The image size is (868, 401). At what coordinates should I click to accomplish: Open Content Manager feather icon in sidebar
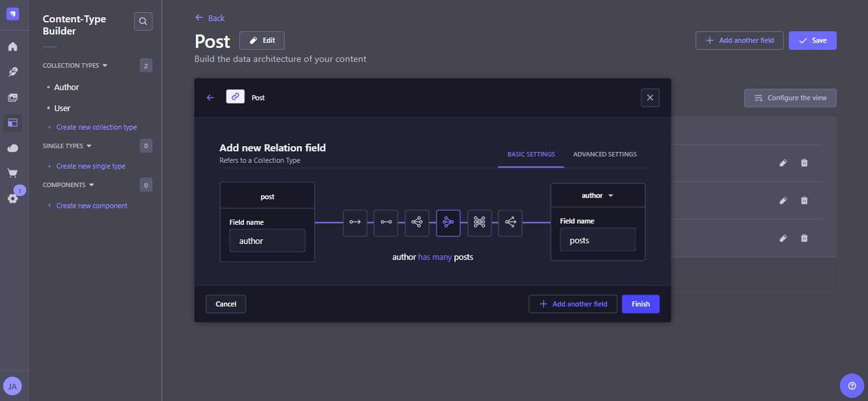13,72
